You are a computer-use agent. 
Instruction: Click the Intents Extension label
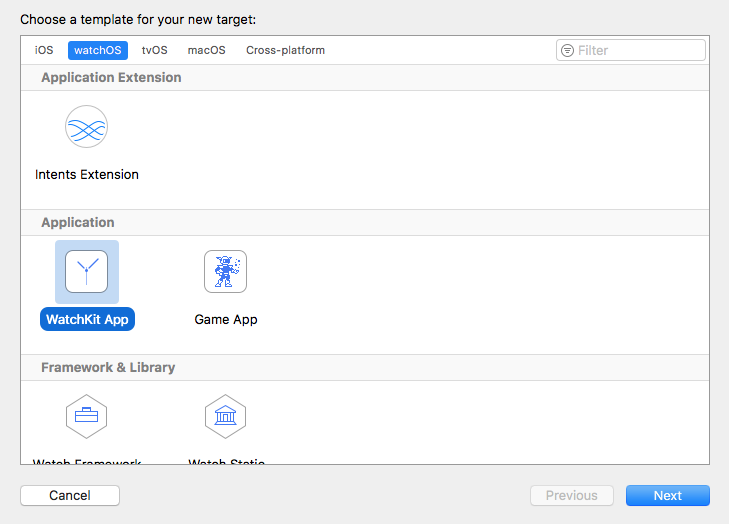(x=87, y=174)
